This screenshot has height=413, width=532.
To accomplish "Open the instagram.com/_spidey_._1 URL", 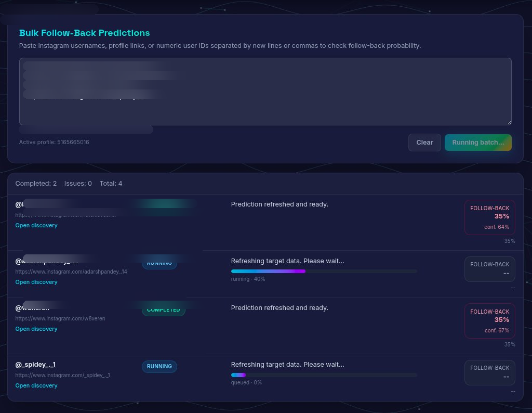I will coord(62,375).
